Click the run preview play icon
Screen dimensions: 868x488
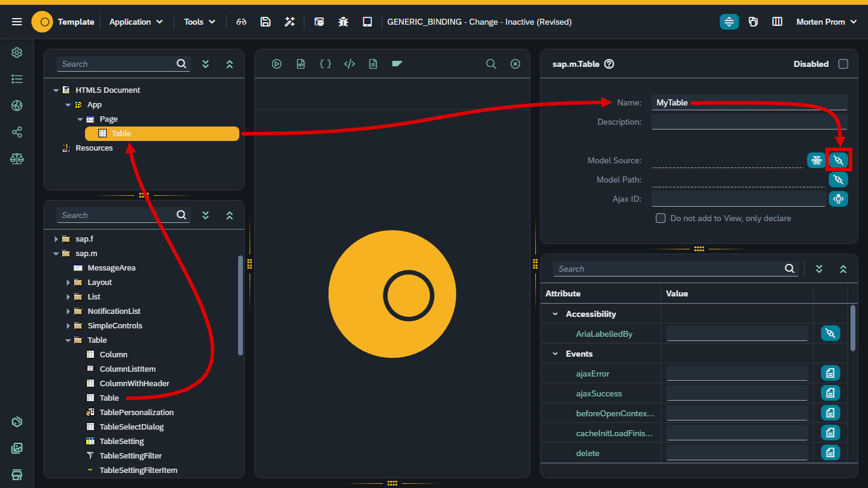coord(277,64)
